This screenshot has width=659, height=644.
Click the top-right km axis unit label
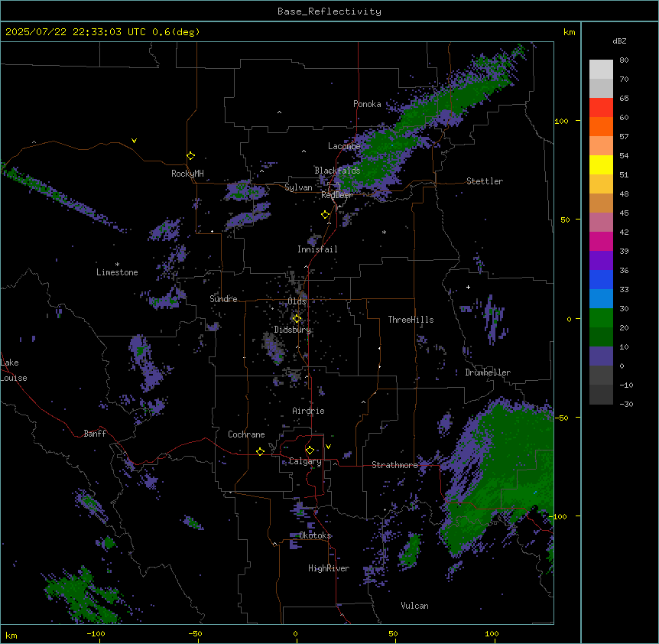click(570, 32)
